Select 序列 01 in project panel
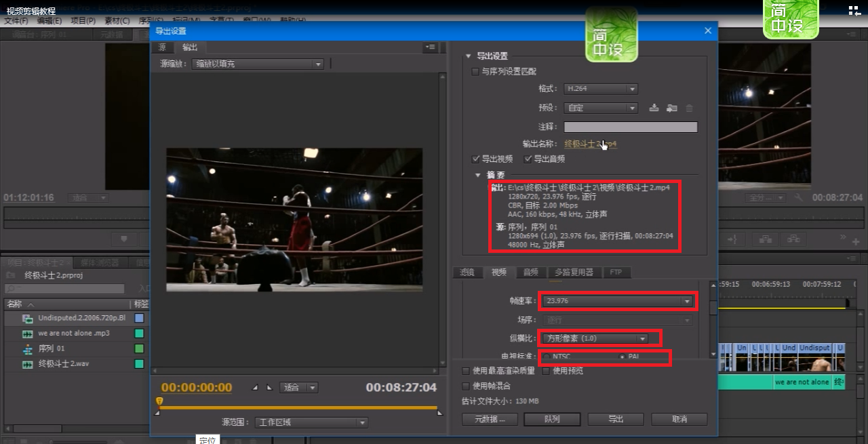Screen dimensions: 868x444 coord(52,349)
